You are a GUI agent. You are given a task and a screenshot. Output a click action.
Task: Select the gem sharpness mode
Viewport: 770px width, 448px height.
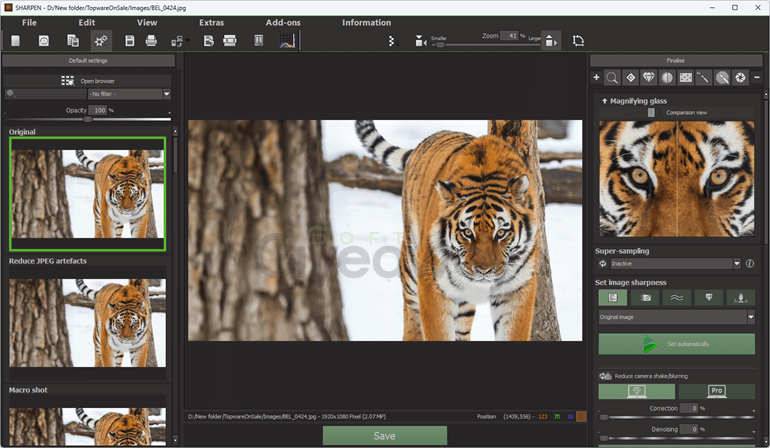[709, 298]
